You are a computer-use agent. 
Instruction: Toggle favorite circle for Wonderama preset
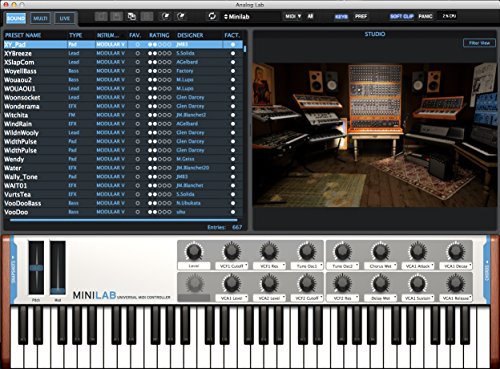[138, 106]
